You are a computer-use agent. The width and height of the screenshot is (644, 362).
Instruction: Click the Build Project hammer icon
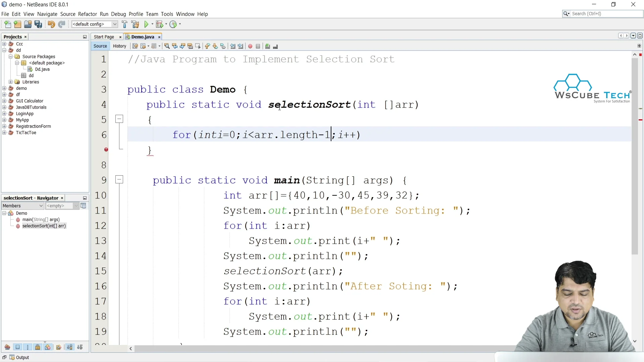tap(124, 24)
